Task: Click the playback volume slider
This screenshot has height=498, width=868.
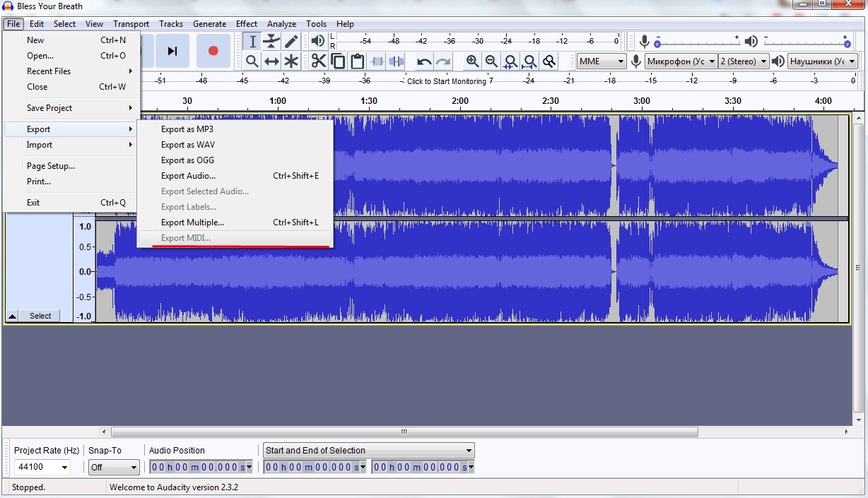Action: [807, 42]
